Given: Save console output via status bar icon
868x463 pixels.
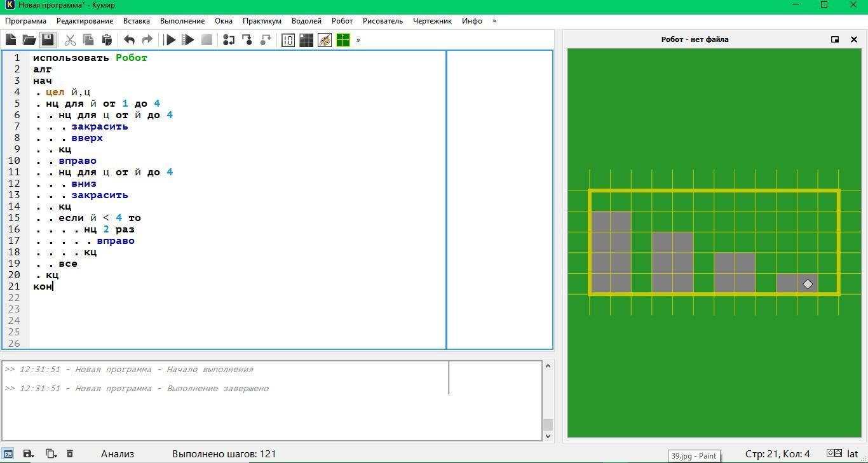Looking at the screenshot, I should (x=28, y=453).
